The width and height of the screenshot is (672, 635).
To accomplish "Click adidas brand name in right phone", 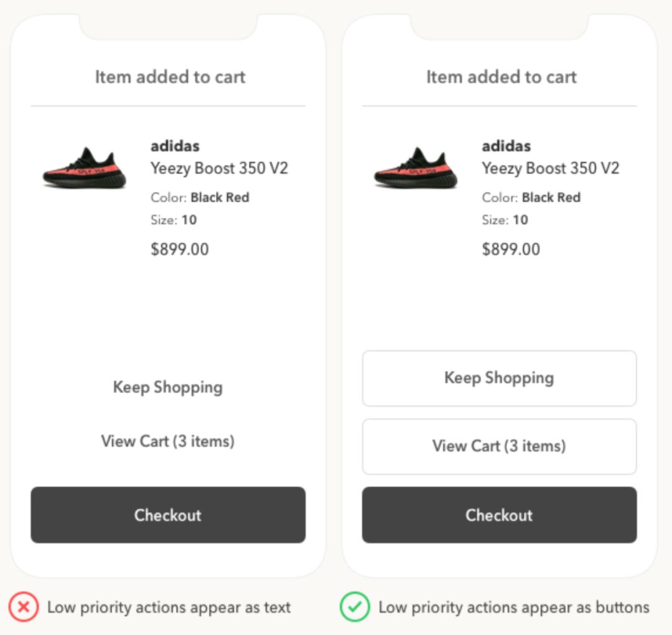I will [x=506, y=146].
